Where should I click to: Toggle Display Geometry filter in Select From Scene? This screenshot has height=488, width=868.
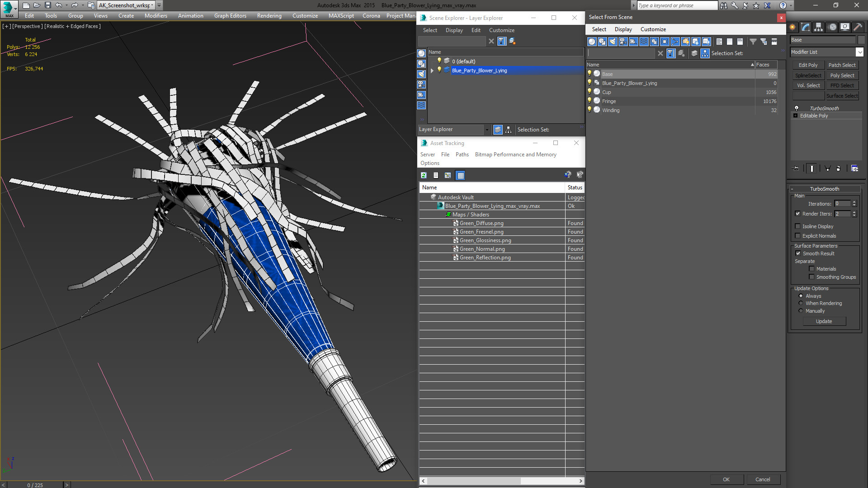(x=592, y=42)
